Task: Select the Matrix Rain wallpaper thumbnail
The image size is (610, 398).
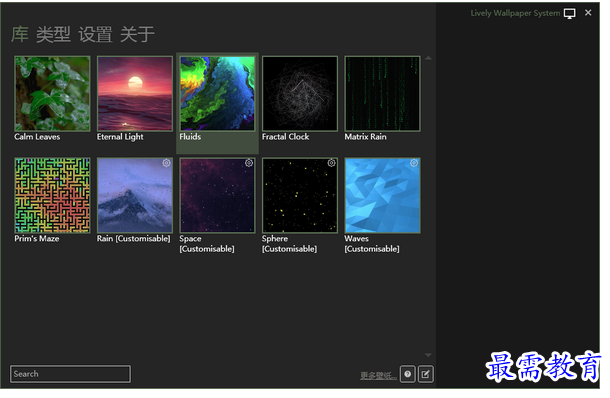Action: (x=382, y=93)
